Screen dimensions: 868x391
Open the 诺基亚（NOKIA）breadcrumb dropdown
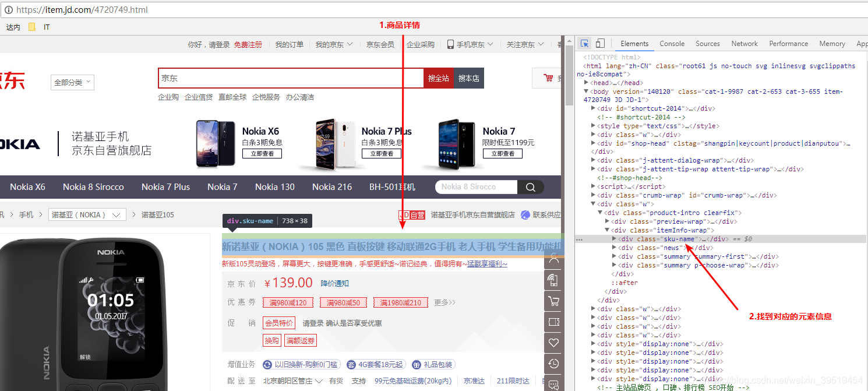87,214
